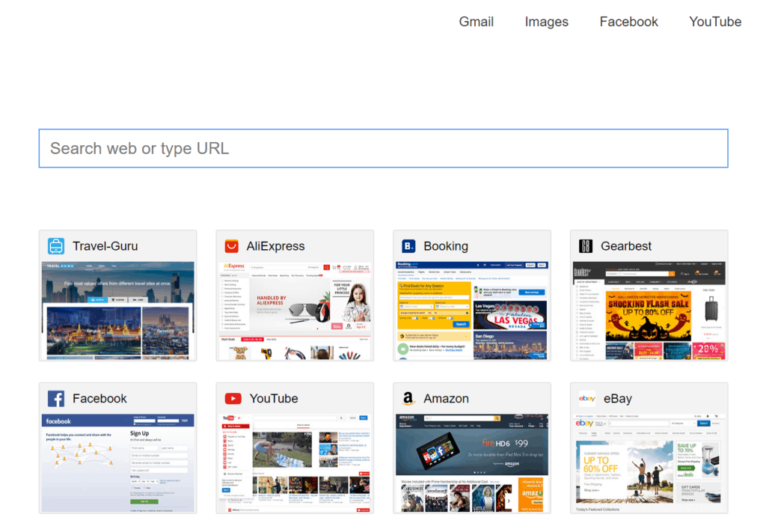Select the AliExpress tile title
This screenshot has width=766, height=532.
point(275,246)
